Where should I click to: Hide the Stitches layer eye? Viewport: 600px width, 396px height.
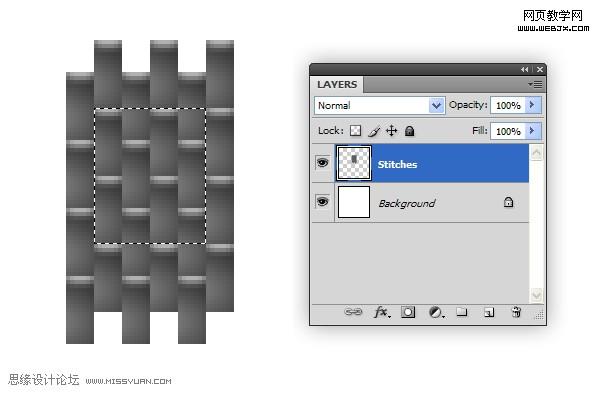point(322,163)
